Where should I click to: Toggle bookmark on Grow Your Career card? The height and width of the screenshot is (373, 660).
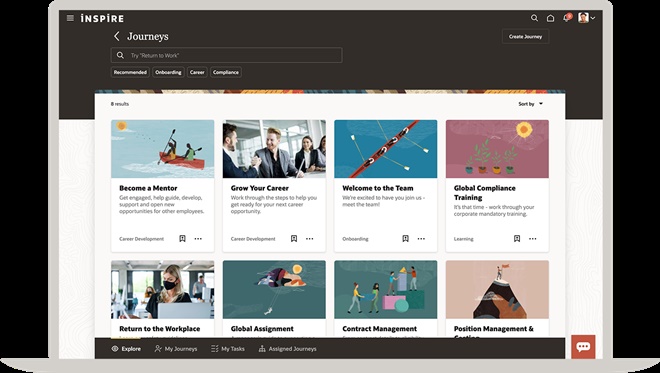[294, 239]
